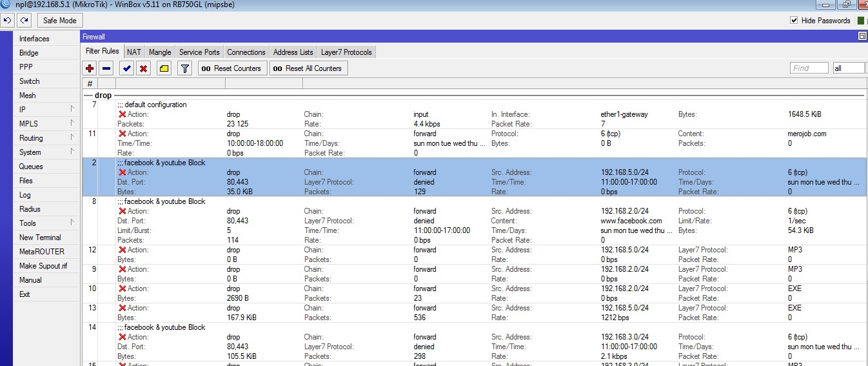Toggle Safe Mode

59,21
